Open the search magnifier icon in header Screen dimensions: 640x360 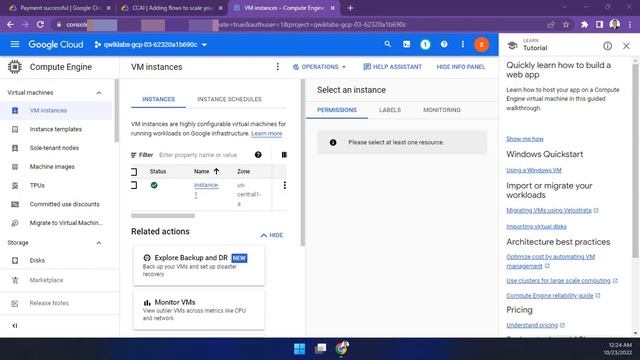click(387, 44)
